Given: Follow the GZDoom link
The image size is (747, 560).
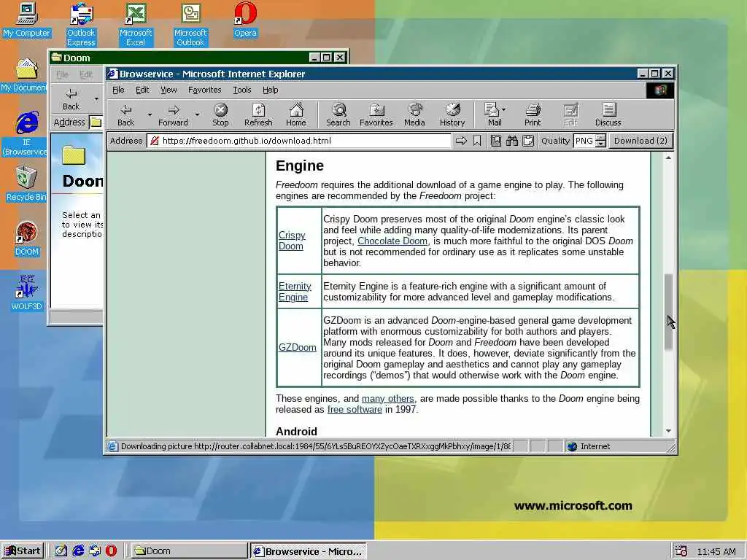Looking at the screenshot, I should click(298, 348).
